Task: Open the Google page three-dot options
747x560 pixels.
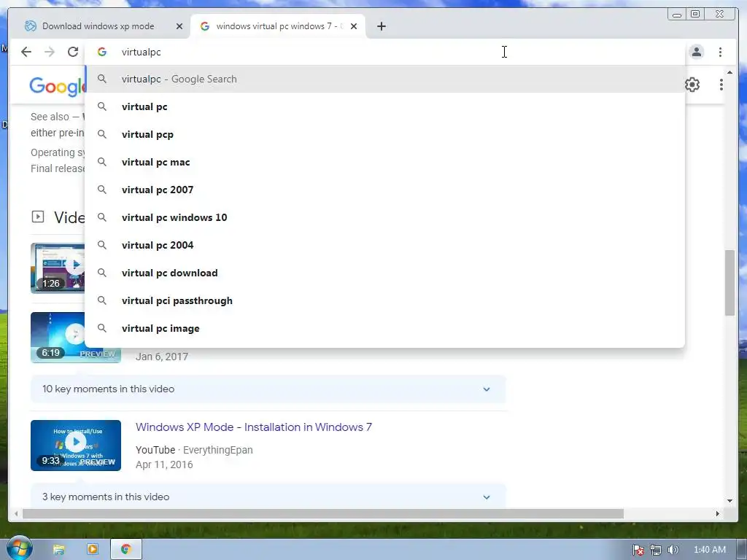Action: pyautogui.click(x=721, y=85)
